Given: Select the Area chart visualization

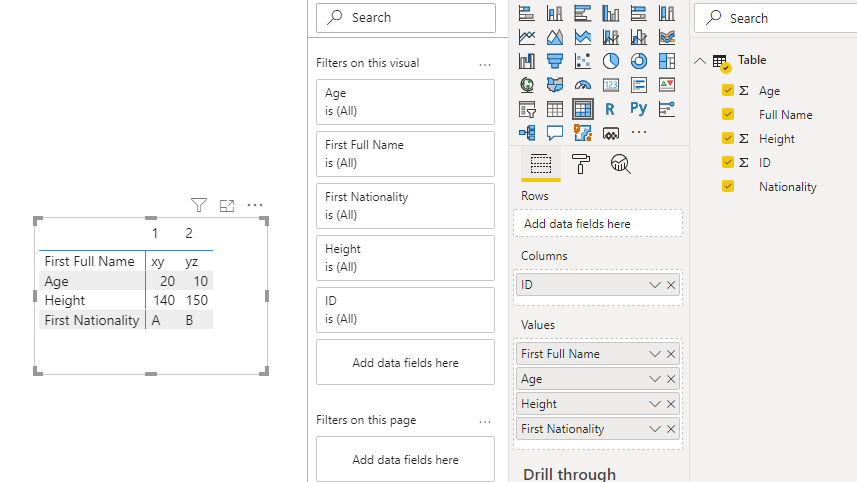Looking at the screenshot, I should tap(555, 37).
